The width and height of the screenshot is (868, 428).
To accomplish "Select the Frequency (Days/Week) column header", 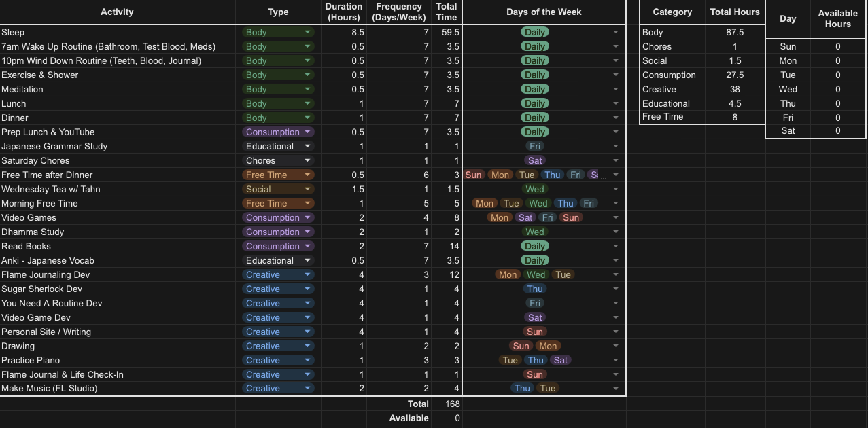I will (398, 12).
